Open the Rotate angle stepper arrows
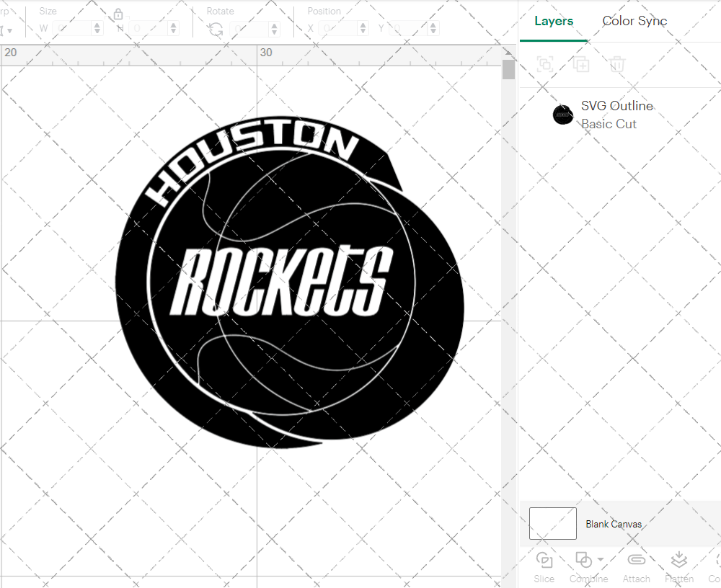Image resolution: width=721 pixels, height=588 pixels. pos(273,27)
